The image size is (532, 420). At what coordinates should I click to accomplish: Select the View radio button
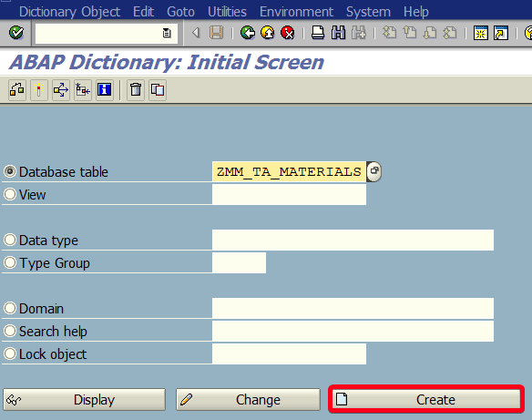pyautogui.click(x=10, y=194)
